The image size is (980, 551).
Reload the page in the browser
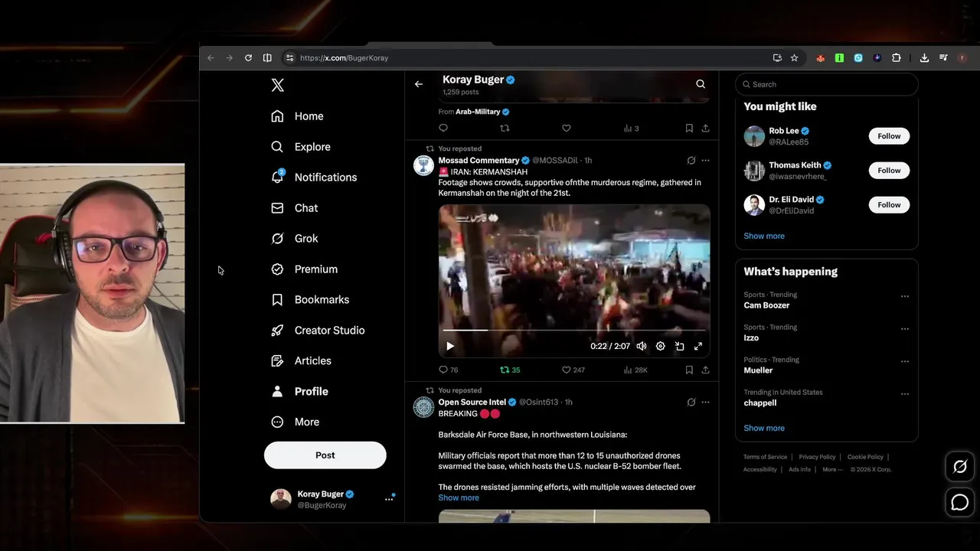click(x=248, y=58)
